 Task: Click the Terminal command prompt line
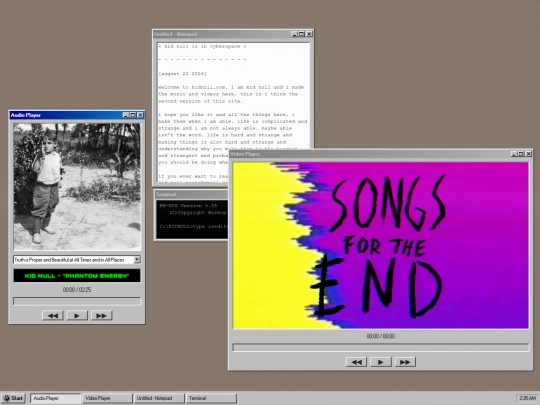193,226
